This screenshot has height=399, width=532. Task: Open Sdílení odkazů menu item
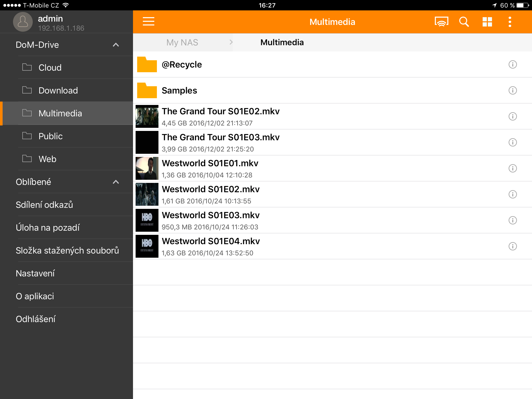pyautogui.click(x=44, y=205)
